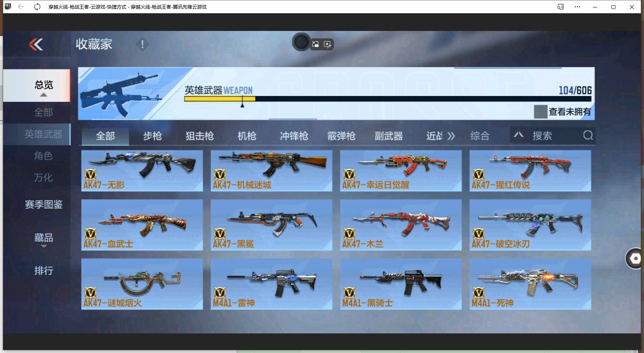Open the M4A1-雷神 weapon card
The height and width of the screenshot is (353, 644).
pos(271,284)
